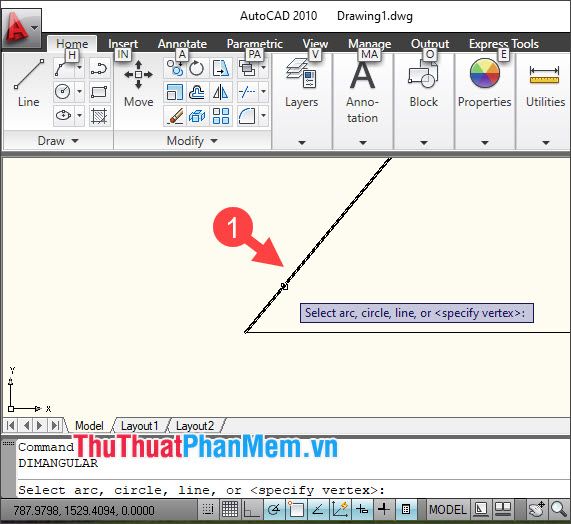Select the Fillet tool

pos(248,116)
